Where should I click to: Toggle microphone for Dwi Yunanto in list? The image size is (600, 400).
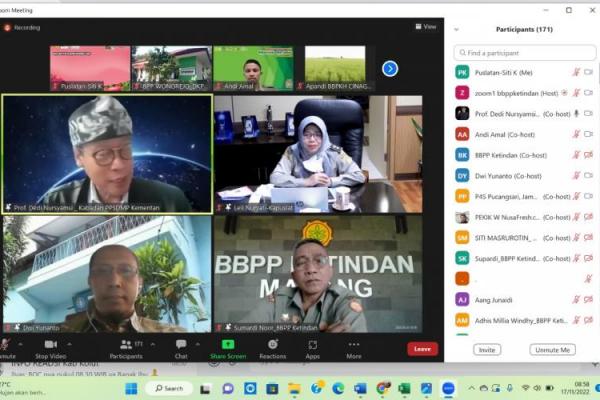click(x=576, y=176)
